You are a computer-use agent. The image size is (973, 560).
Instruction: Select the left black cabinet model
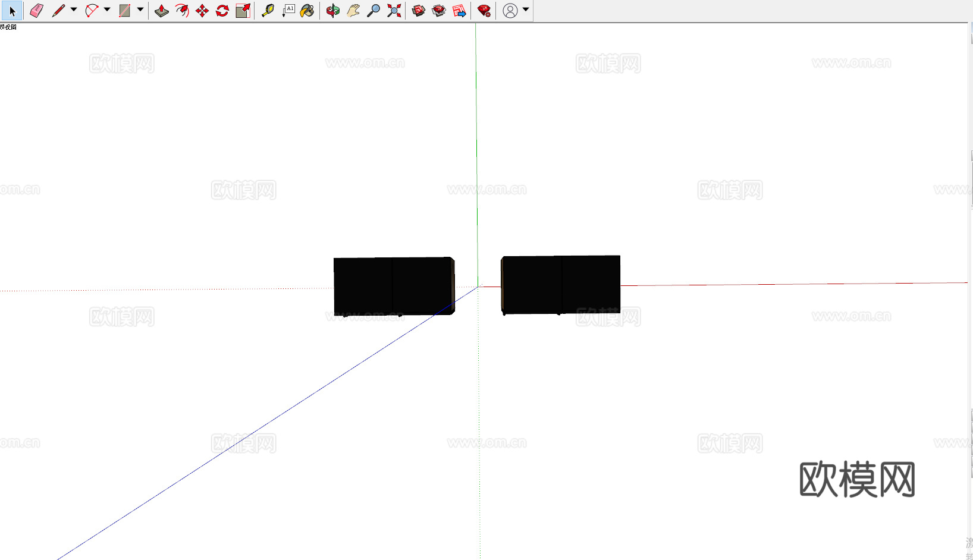pos(394,286)
